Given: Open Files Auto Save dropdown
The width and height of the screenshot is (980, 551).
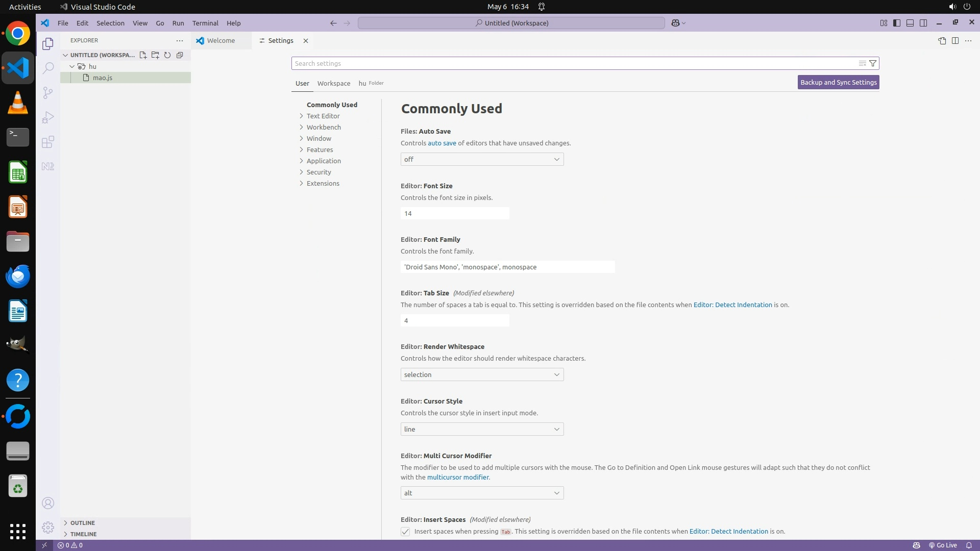Looking at the screenshot, I should (482, 159).
